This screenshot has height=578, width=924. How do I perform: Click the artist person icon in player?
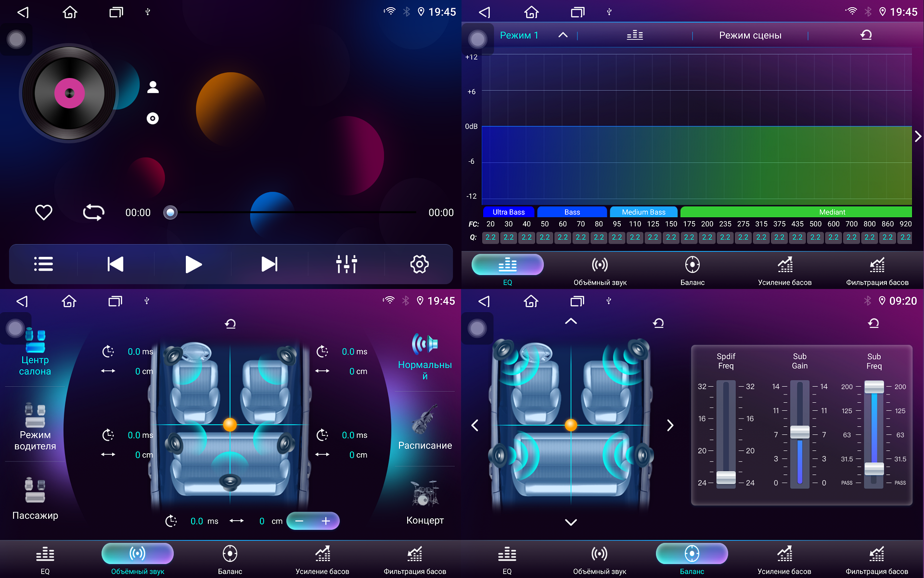153,87
